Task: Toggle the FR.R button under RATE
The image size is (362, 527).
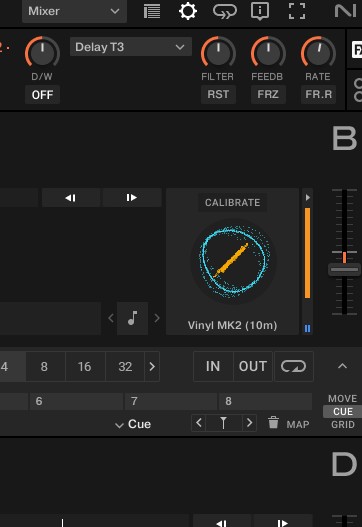Action: click(318, 94)
